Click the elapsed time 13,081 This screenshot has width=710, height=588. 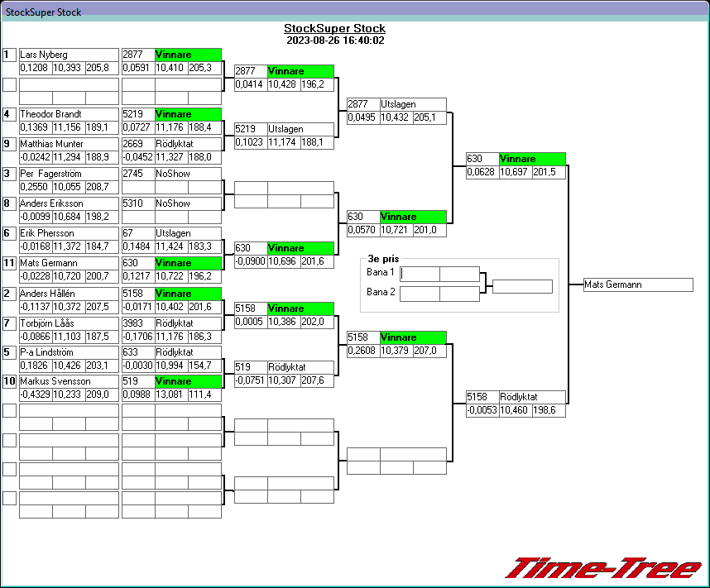[x=171, y=394]
